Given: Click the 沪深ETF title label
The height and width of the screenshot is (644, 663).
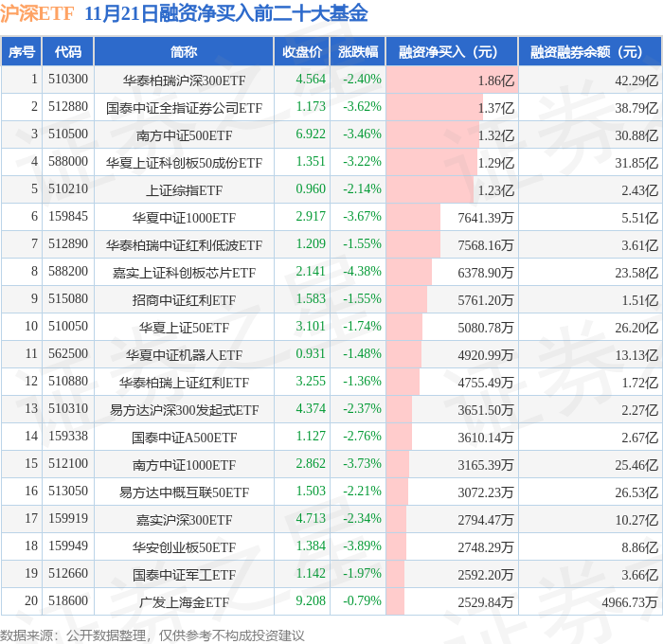Looking at the screenshot, I should point(37,14).
